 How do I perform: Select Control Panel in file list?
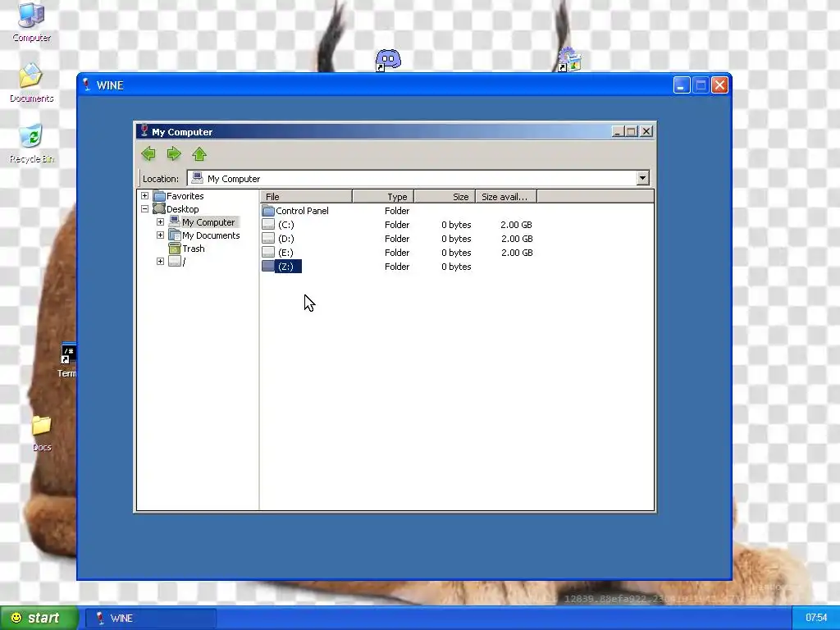pos(302,211)
